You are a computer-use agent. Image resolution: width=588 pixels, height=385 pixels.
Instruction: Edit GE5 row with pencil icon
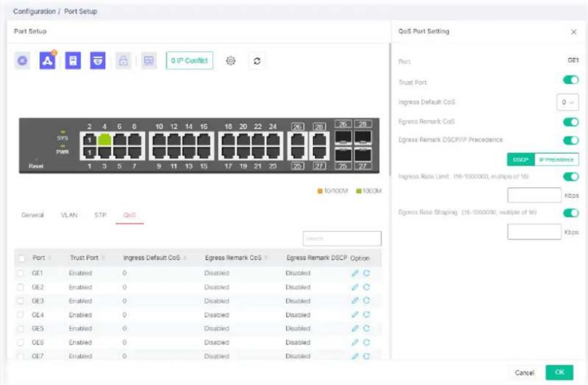click(355, 328)
